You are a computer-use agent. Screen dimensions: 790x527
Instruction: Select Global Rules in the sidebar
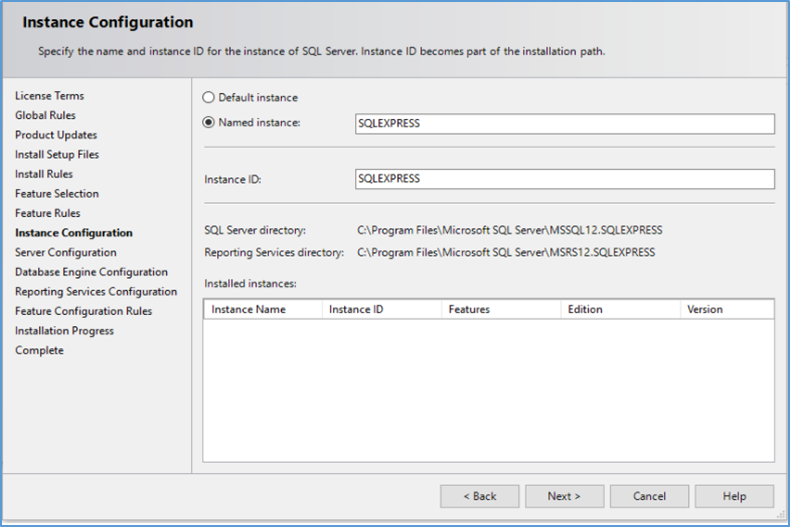[45, 115]
